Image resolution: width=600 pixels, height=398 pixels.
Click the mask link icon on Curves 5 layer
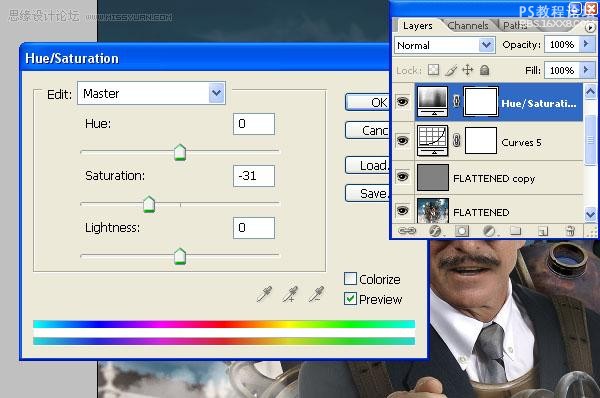[456, 140]
